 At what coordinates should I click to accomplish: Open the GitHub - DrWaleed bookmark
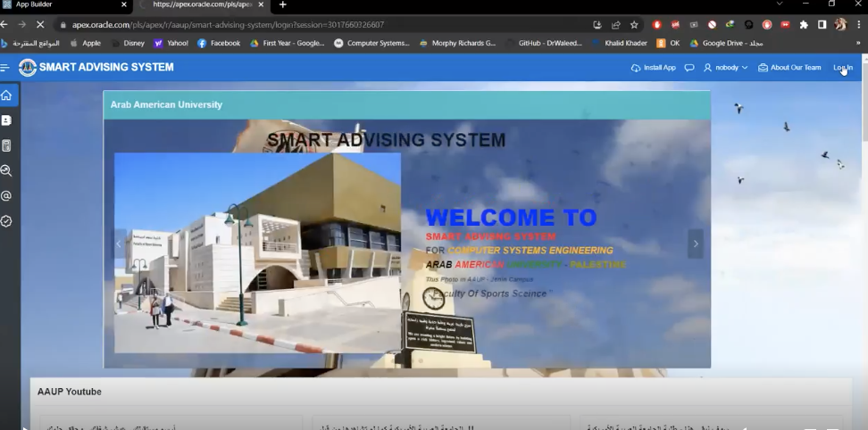(x=544, y=43)
